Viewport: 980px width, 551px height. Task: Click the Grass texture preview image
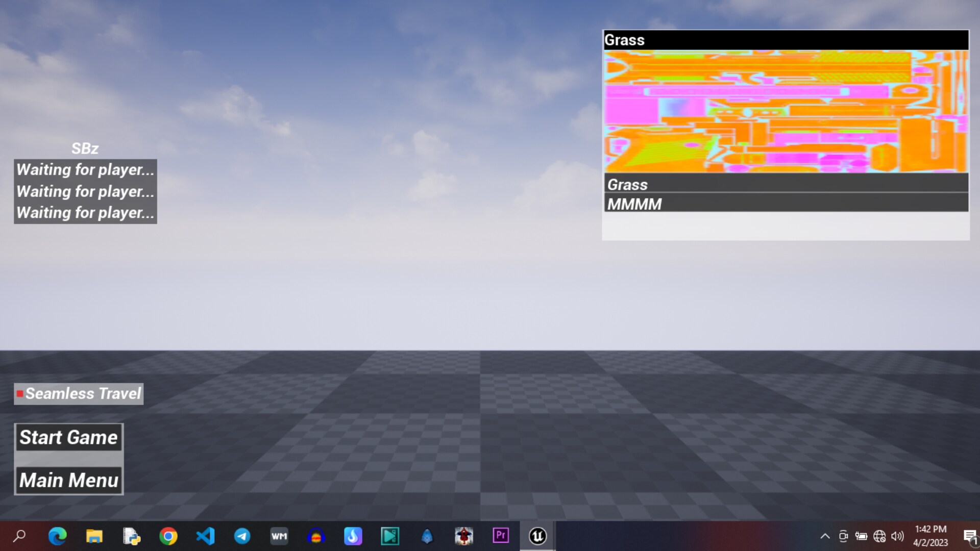pyautogui.click(x=785, y=112)
